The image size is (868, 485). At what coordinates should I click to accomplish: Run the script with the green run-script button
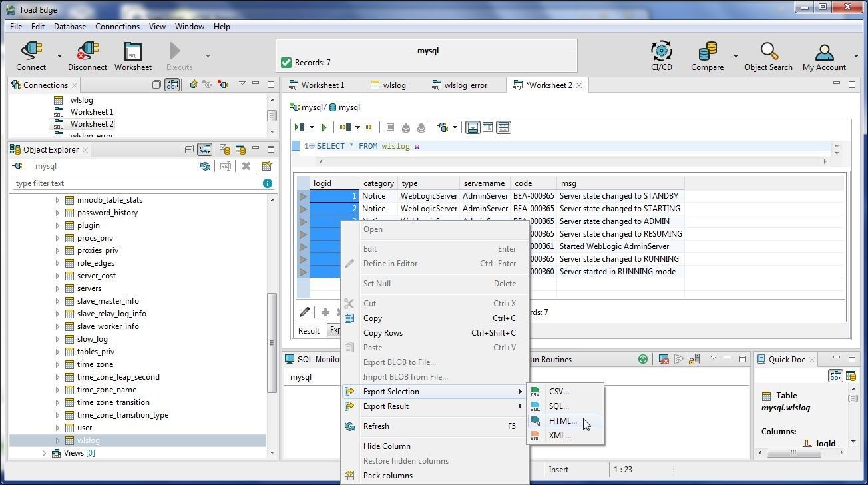tap(300, 127)
